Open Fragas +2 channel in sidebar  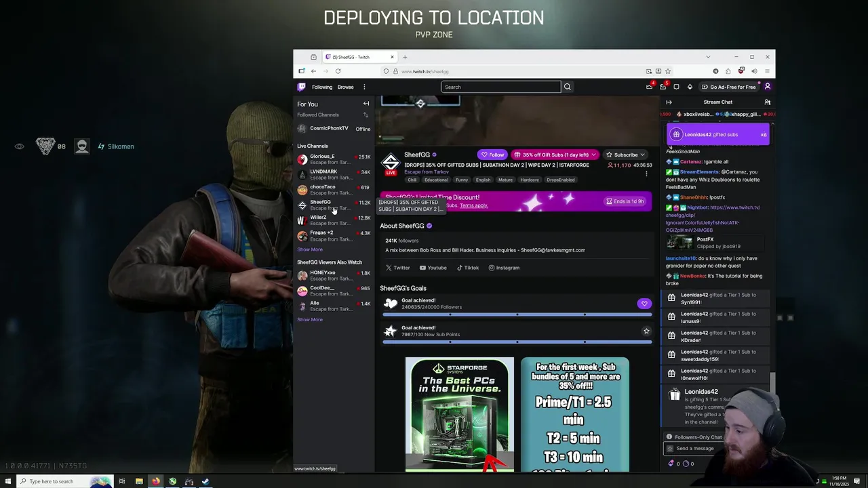334,236
